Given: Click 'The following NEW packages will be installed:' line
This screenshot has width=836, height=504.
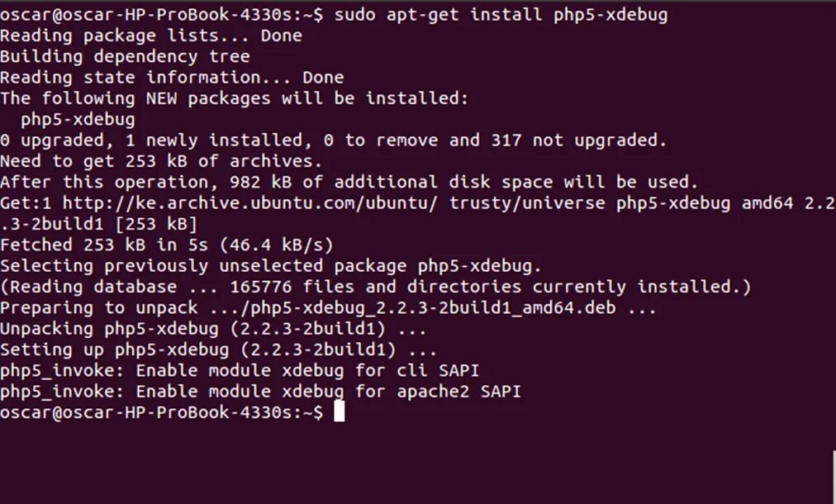Looking at the screenshot, I should tap(234, 98).
